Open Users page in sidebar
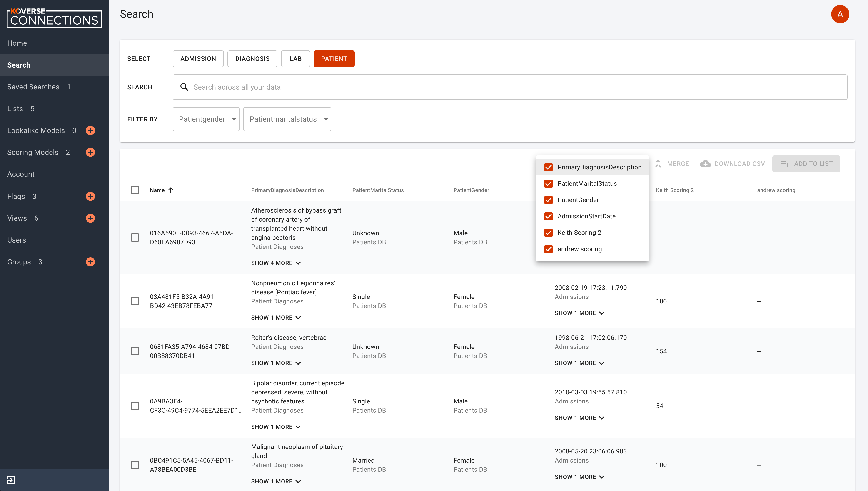The image size is (868, 491). point(54,240)
